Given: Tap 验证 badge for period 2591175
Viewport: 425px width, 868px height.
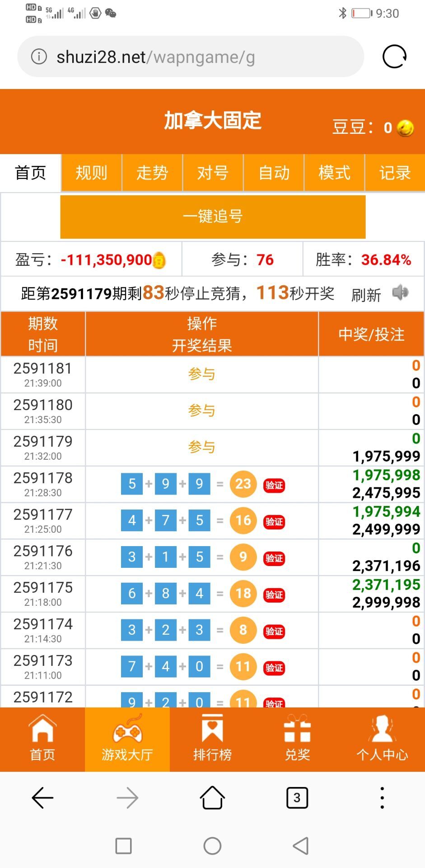Looking at the screenshot, I should click(274, 595).
